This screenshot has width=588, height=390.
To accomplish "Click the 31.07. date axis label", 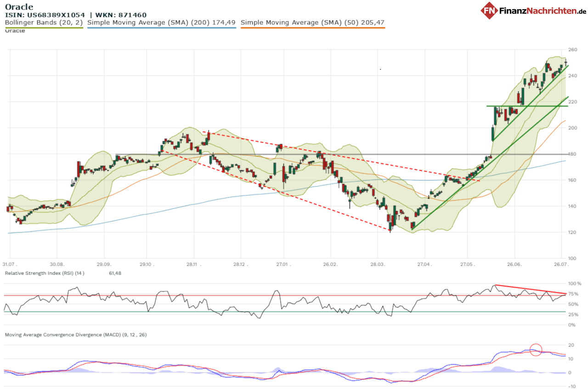I will (x=11, y=265).
